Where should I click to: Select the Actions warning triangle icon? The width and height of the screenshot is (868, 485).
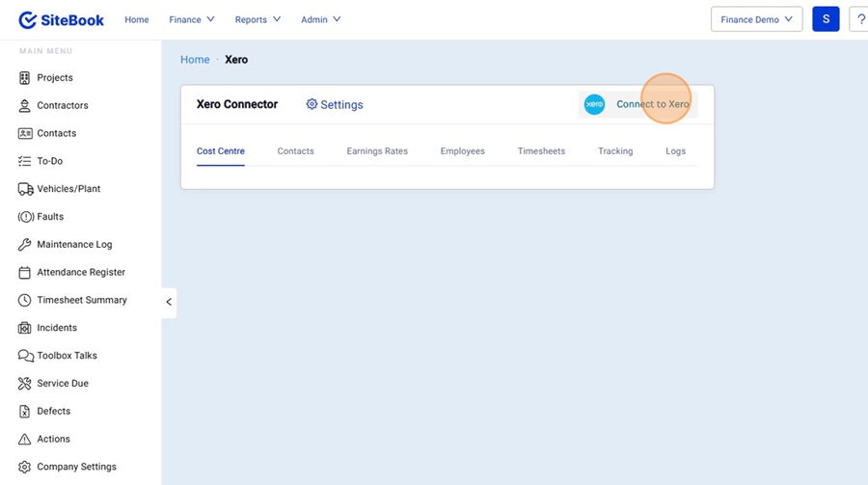coord(25,440)
